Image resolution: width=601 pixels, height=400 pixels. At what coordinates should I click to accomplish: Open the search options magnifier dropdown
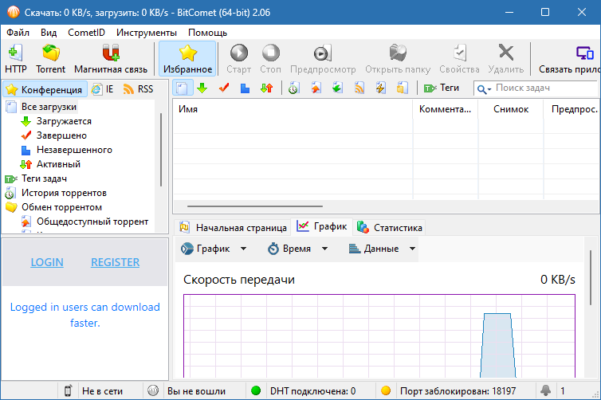[484, 89]
